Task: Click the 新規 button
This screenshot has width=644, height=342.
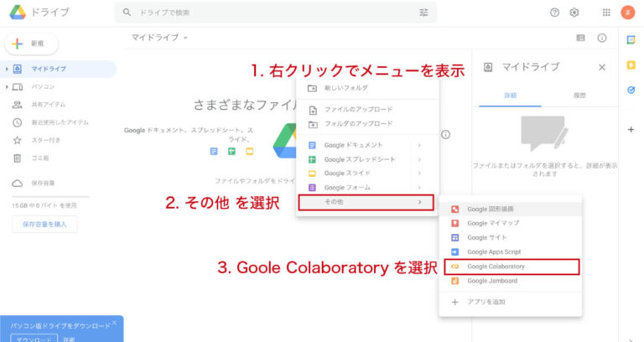Action: tap(32, 43)
